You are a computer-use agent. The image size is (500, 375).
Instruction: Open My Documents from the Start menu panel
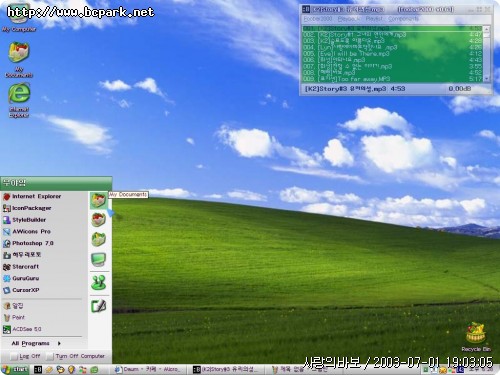point(98,200)
